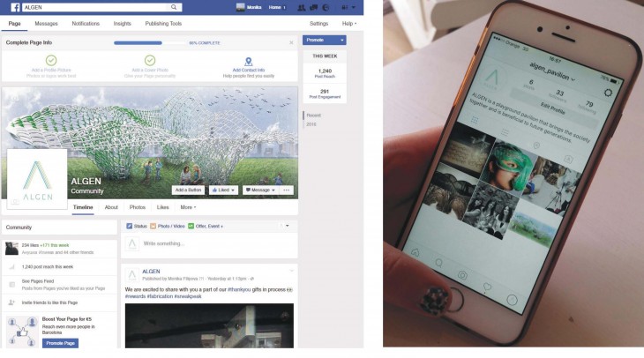Expand the More tab dropdown
Image resolution: width=644 pixels, height=358 pixels.
(x=188, y=207)
